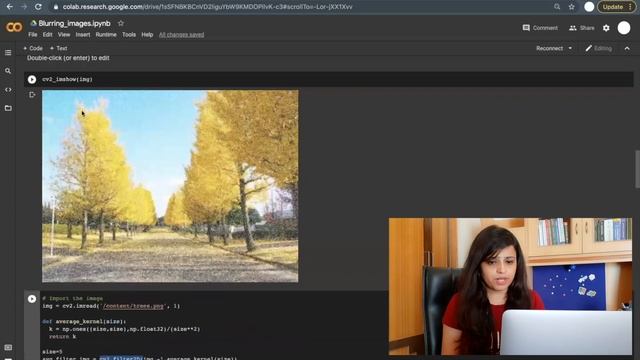Click the zoom magnifier icon in address bar
Viewport: 640px width, 360px height.
click(x=557, y=7)
